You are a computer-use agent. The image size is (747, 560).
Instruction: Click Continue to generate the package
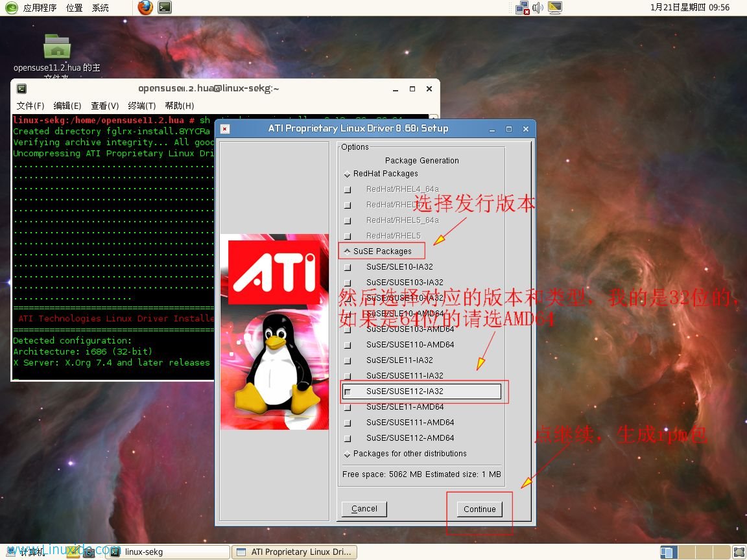(x=479, y=509)
